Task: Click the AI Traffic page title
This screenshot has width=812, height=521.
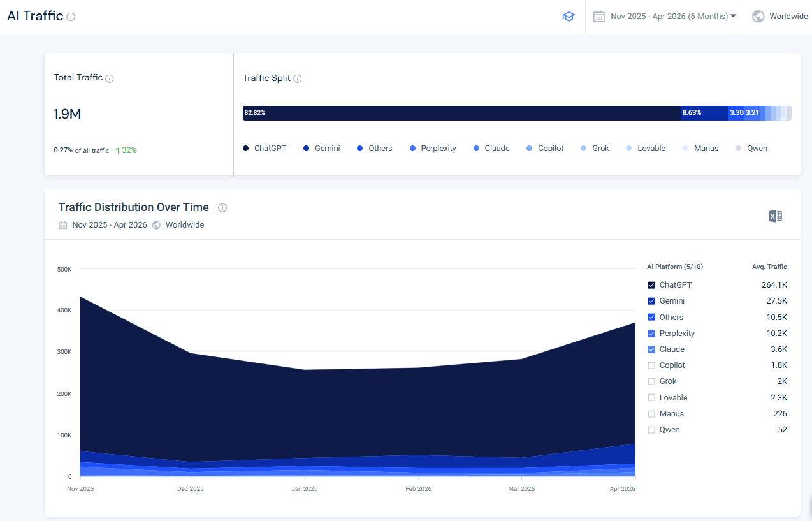Action: tap(35, 16)
